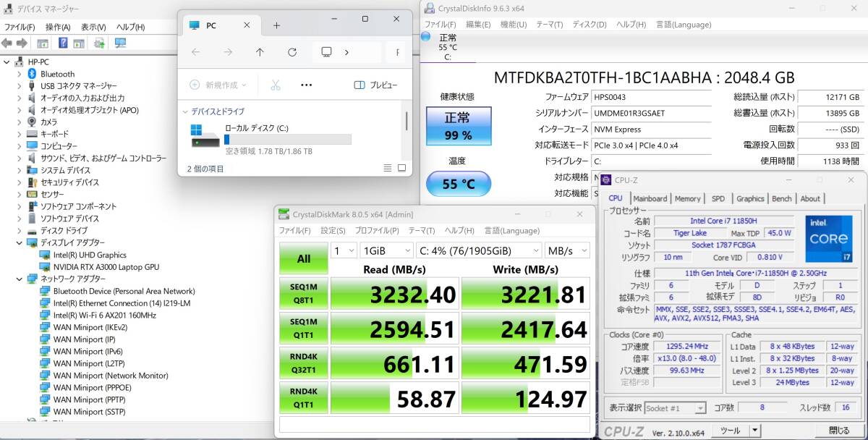Open プロファイル(P) menu in CrystalDiskMark

(376, 231)
